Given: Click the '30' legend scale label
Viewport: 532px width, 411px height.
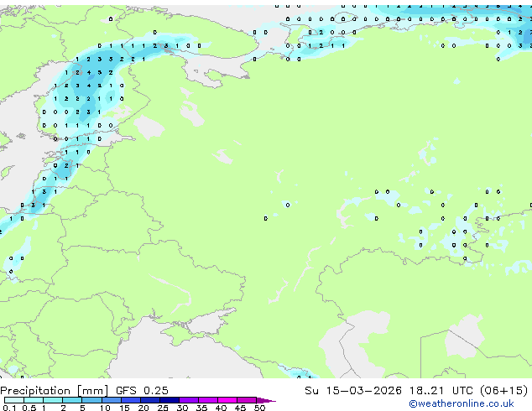Looking at the screenshot, I should point(183,408).
